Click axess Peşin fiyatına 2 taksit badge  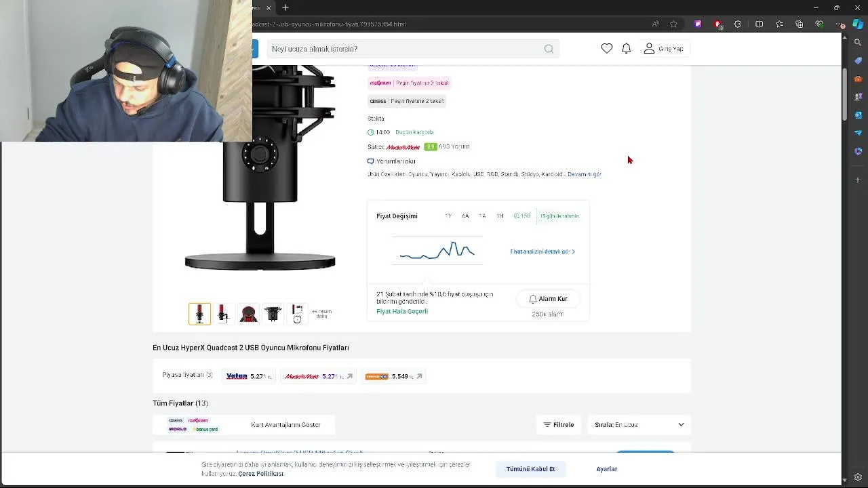(407, 101)
